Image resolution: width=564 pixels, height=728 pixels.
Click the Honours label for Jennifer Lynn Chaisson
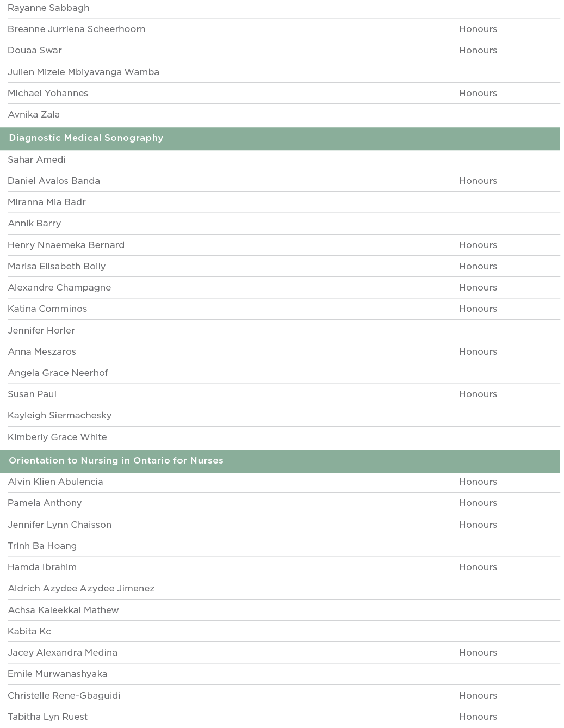(x=478, y=525)
